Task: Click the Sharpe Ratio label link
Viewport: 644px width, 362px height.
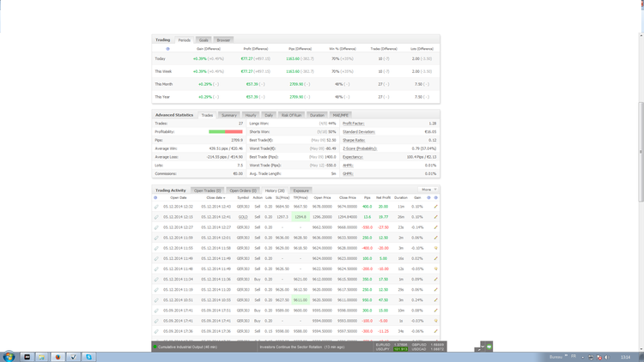Action: click(354, 141)
